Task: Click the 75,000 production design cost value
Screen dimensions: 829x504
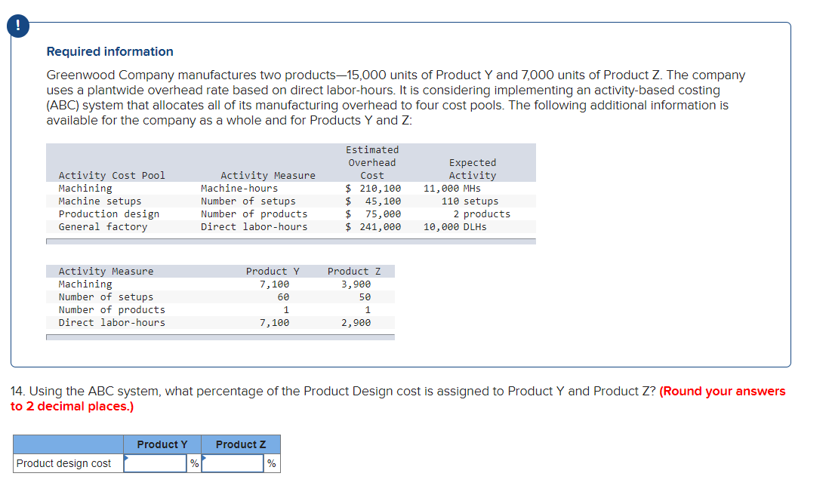Action: 383,214
